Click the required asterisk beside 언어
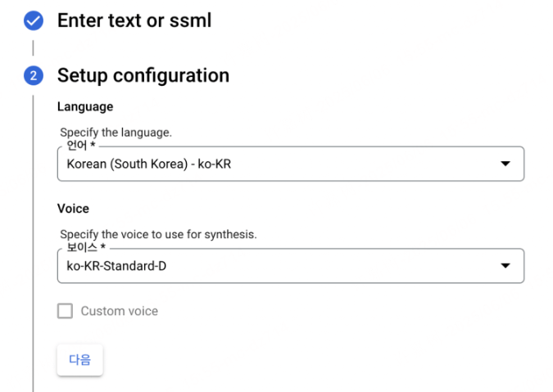This screenshot has height=392, width=553. point(93,144)
